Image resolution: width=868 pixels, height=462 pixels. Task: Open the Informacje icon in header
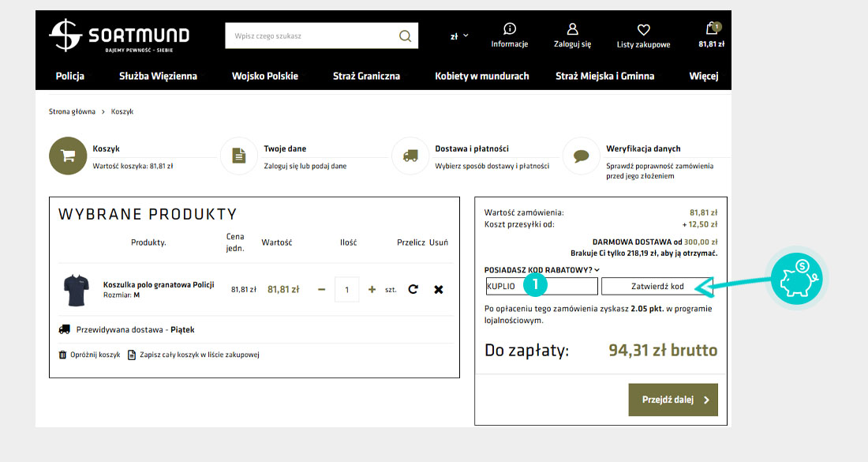(510, 29)
